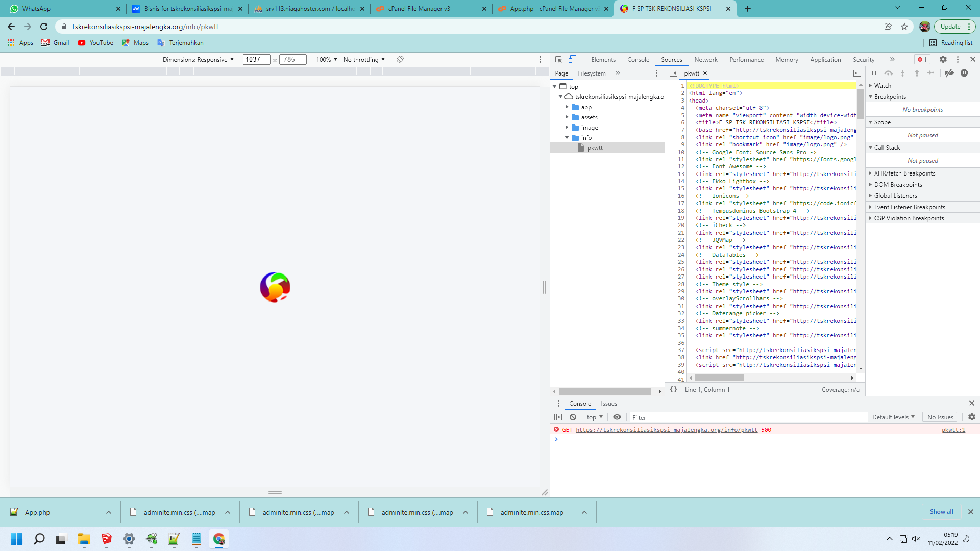This screenshot has height=551, width=980.
Task: Click the pause script execution button
Action: [874, 73]
